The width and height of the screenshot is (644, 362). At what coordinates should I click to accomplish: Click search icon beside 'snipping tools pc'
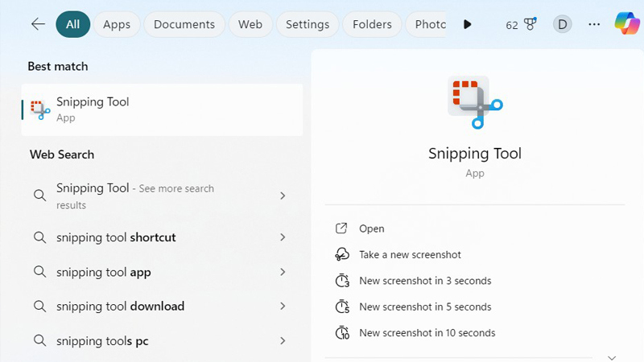pyautogui.click(x=39, y=340)
